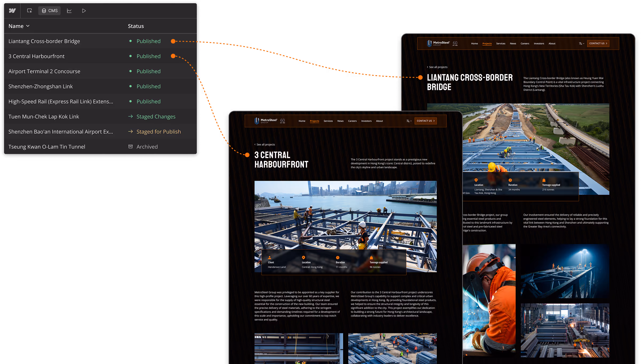The image size is (641, 364).
Task: Click About in Harbourfront page navigation
Action: (x=379, y=121)
